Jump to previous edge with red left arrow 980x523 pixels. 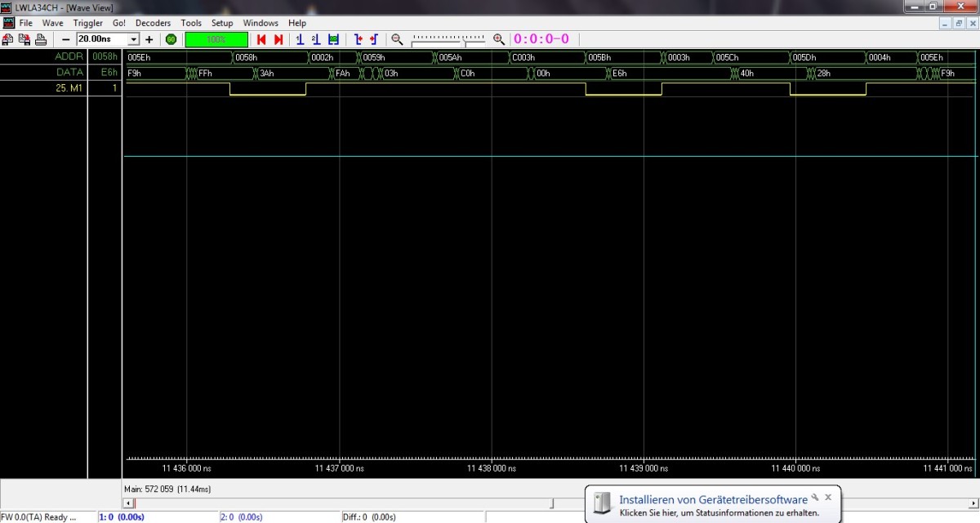(261, 39)
